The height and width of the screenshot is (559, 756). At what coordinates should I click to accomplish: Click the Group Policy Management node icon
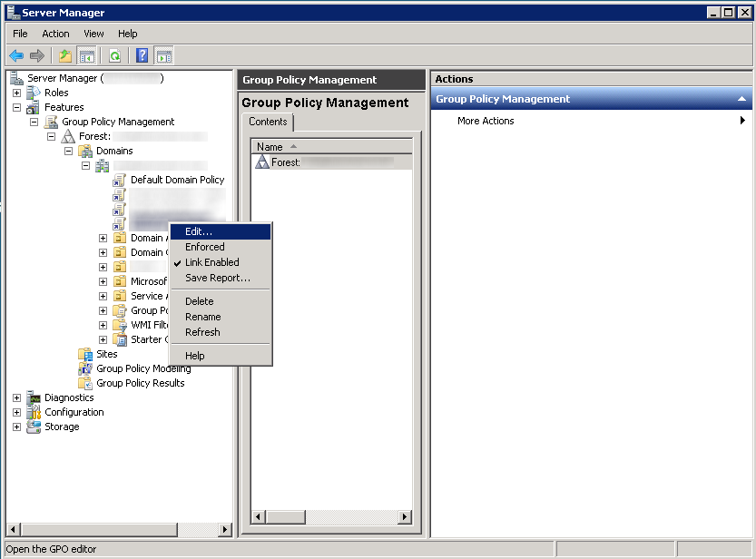[51, 122]
